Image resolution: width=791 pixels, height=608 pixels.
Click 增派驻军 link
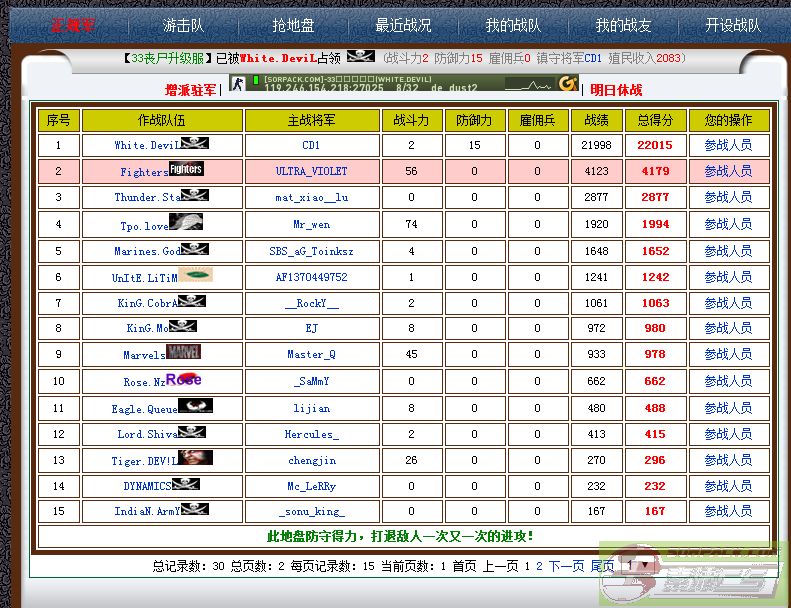[190, 90]
